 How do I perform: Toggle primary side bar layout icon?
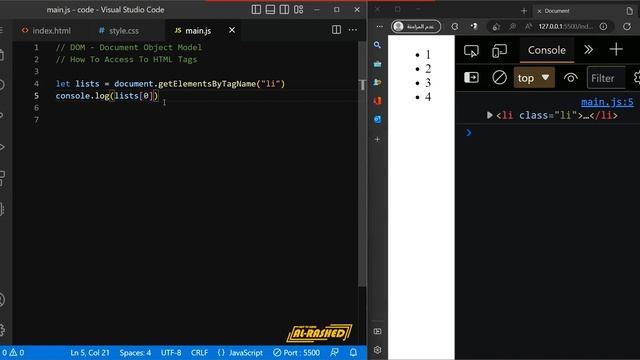pyautogui.click(x=256, y=9)
